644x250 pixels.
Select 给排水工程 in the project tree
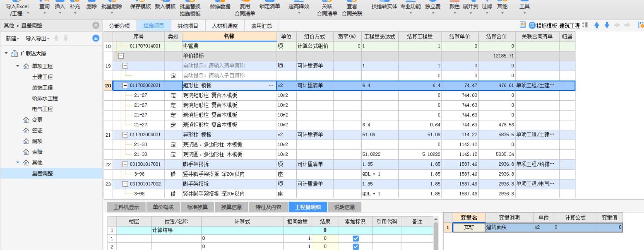coord(45,98)
